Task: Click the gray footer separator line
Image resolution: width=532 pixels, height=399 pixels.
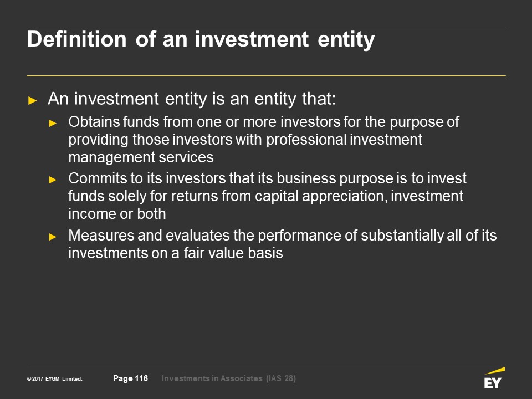Action: coord(266,364)
